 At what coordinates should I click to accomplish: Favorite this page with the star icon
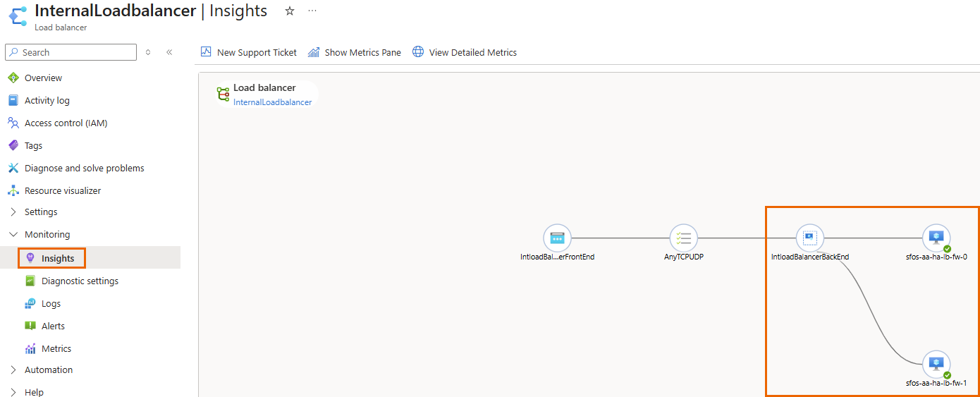pyautogui.click(x=290, y=11)
